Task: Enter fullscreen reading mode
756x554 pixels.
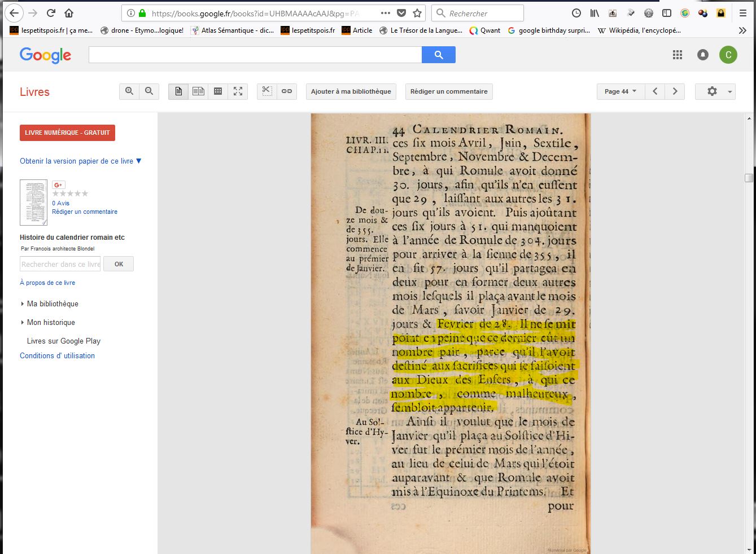Action: pos(238,91)
